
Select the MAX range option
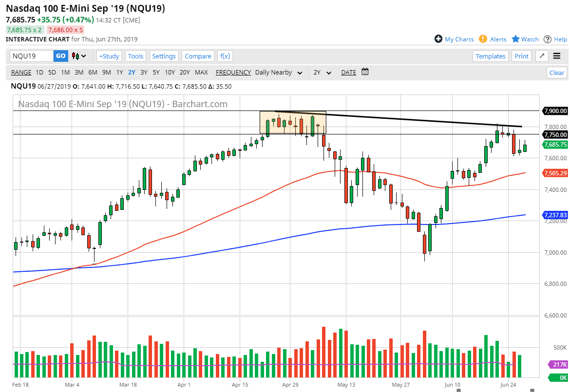(x=201, y=72)
